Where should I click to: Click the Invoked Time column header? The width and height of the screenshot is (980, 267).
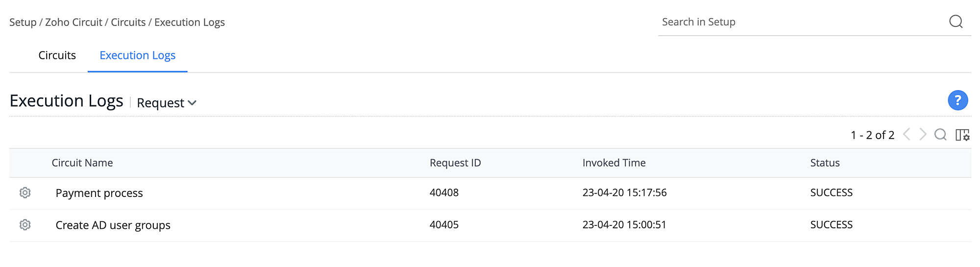[x=613, y=163]
